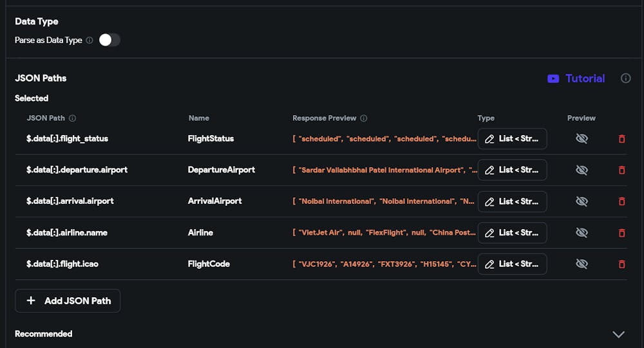
Task: Select the $.data[:].airline.name path field
Action: [x=67, y=233]
